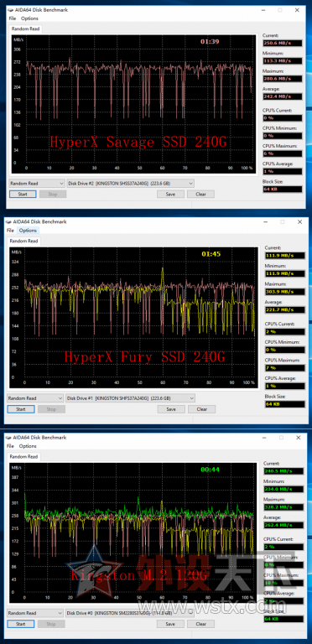Click elapsed time 00:44 on M.2 graph
The image size is (312, 644).
point(211,469)
